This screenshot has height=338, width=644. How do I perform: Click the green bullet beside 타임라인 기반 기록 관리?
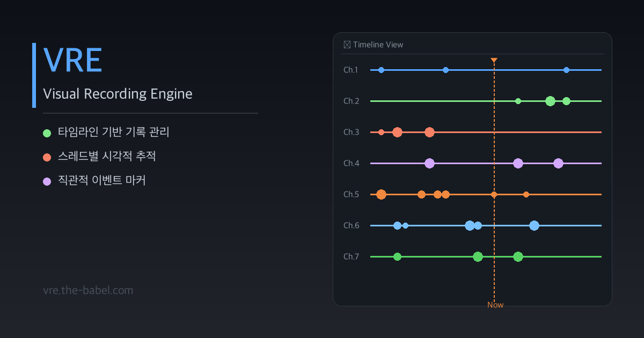click(47, 133)
